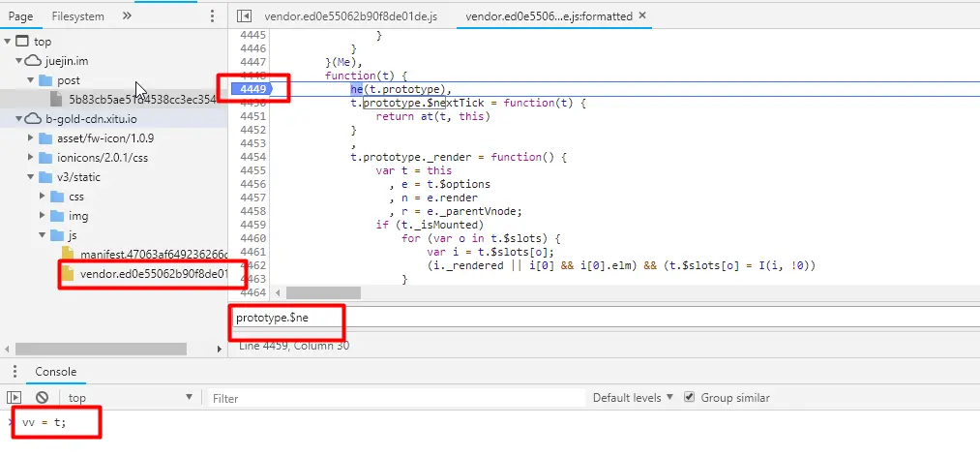Click the js folder icon

[57, 235]
